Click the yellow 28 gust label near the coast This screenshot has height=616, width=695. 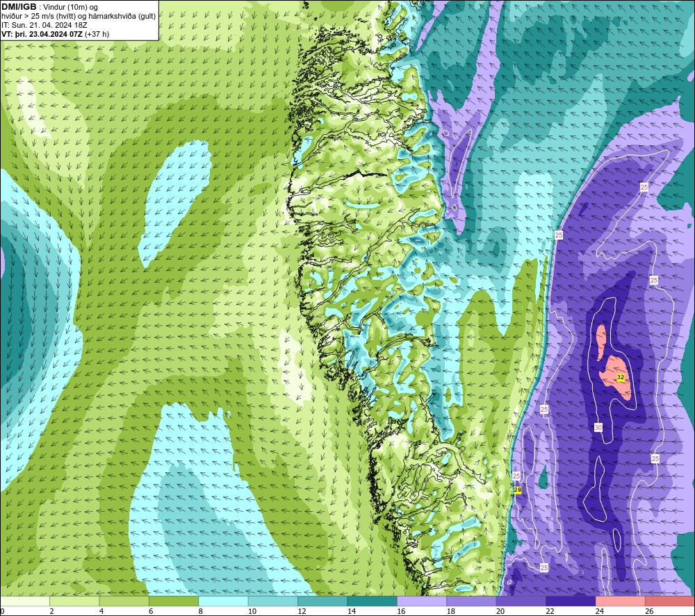[518, 490]
